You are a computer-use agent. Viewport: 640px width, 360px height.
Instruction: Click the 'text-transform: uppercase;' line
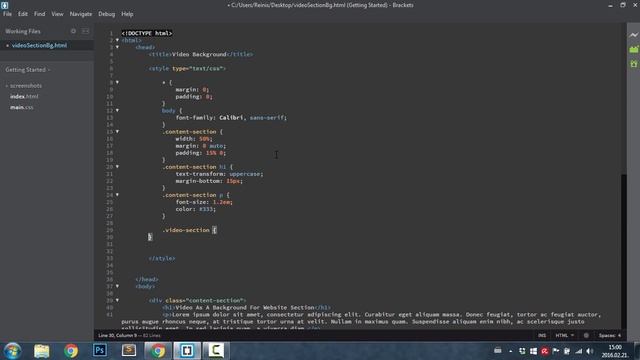[220, 174]
